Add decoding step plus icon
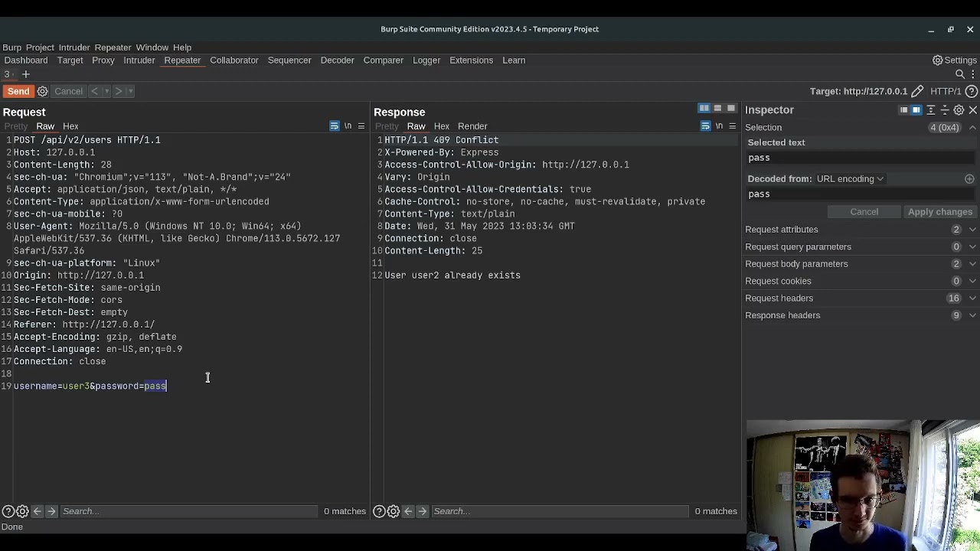Screen dimensions: 980x551 969,179
